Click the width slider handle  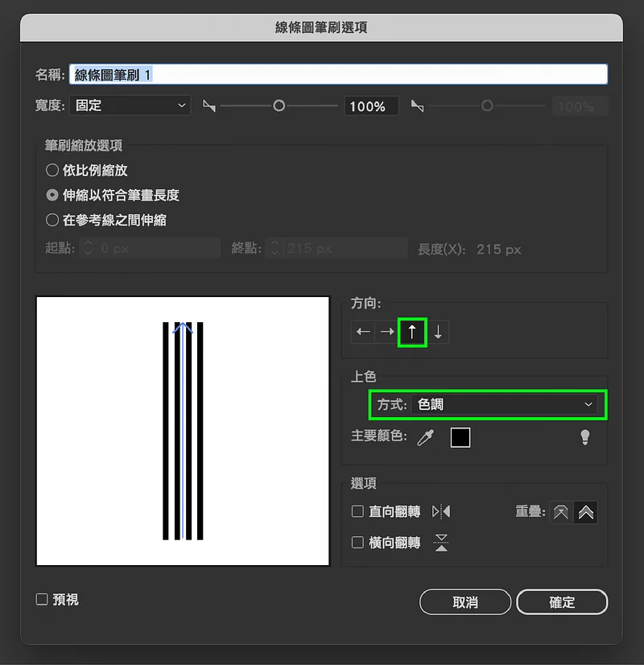[279, 105]
